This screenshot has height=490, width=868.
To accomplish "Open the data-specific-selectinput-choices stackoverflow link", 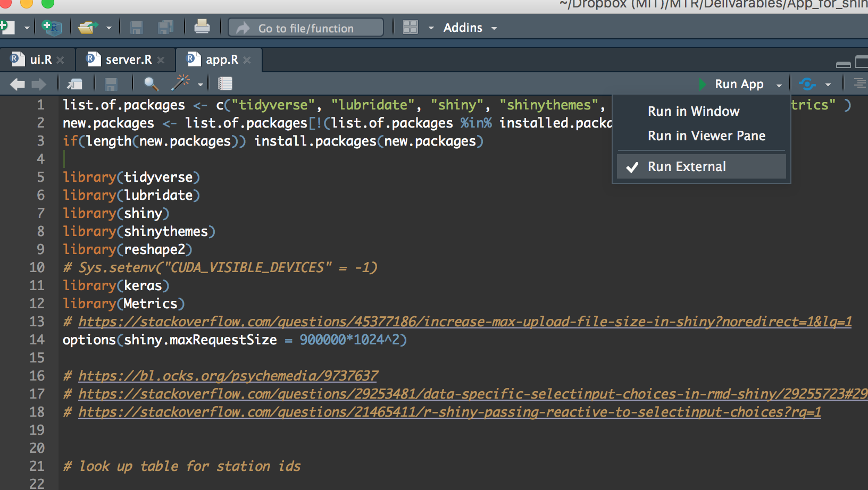I will (x=473, y=394).
